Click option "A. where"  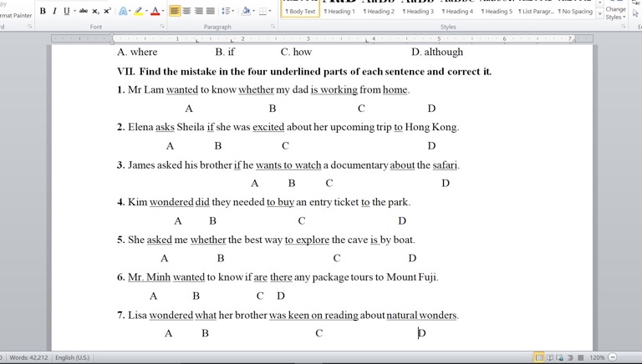click(x=137, y=52)
